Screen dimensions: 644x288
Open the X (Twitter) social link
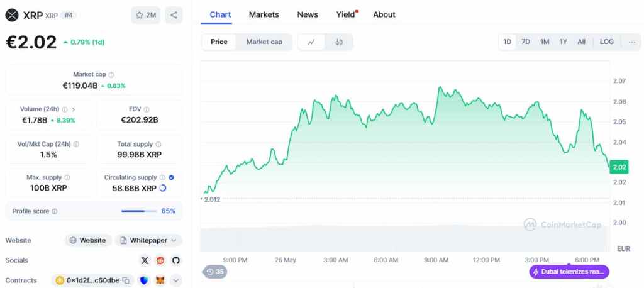(145, 260)
